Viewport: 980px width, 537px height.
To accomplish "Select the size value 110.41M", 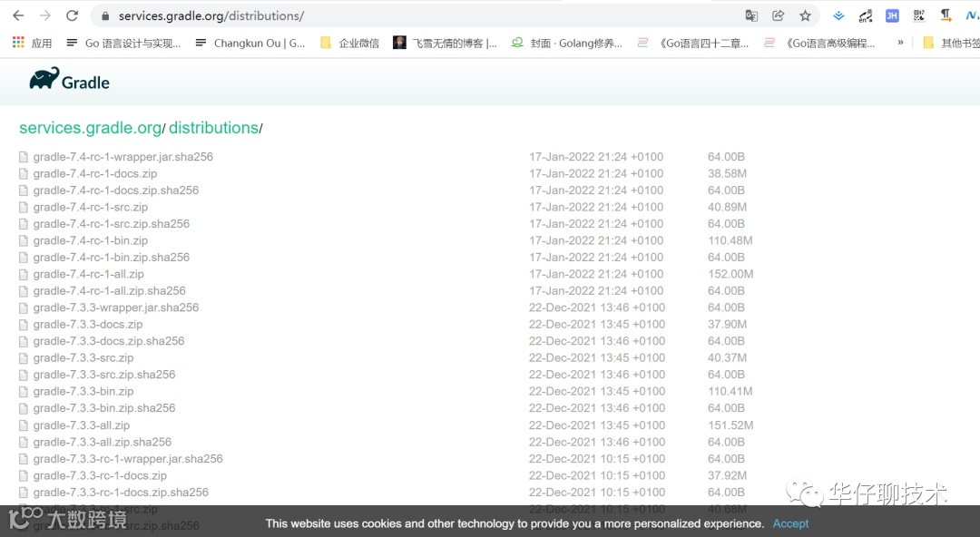I will (730, 391).
